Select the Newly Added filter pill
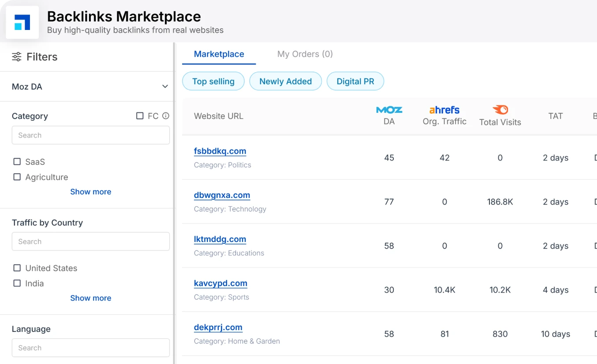 286,81
